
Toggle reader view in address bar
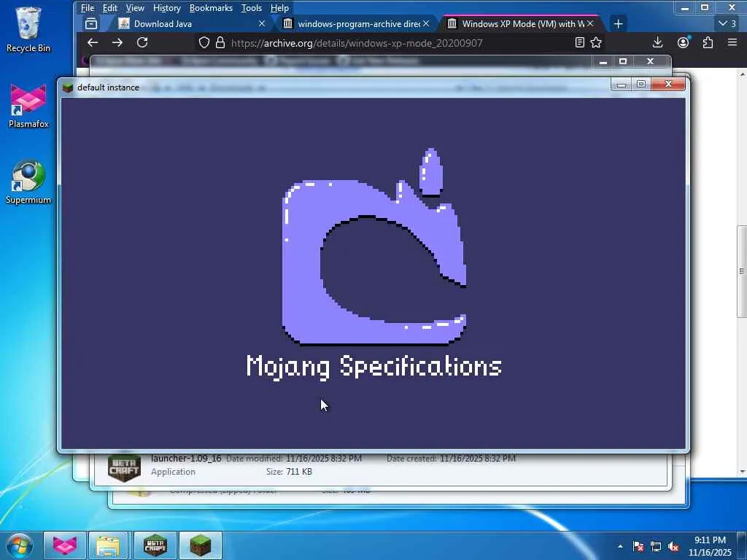point(579,43)
